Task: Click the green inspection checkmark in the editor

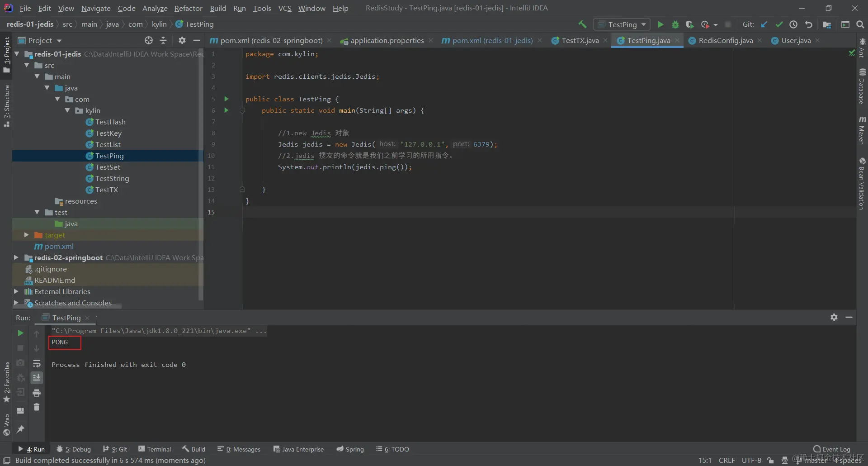Action: 852,53
